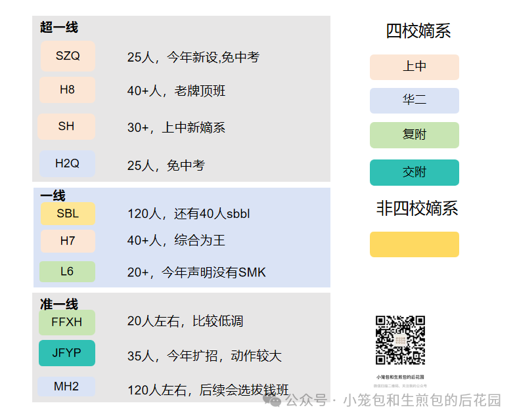Select the H7 label box

(68, 241)
